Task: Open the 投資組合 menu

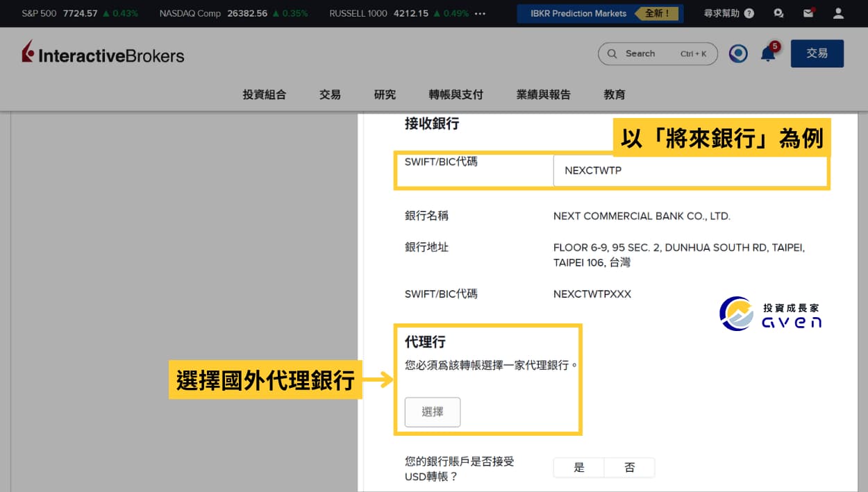Action: pyautogui.click(x=264, y=94)
